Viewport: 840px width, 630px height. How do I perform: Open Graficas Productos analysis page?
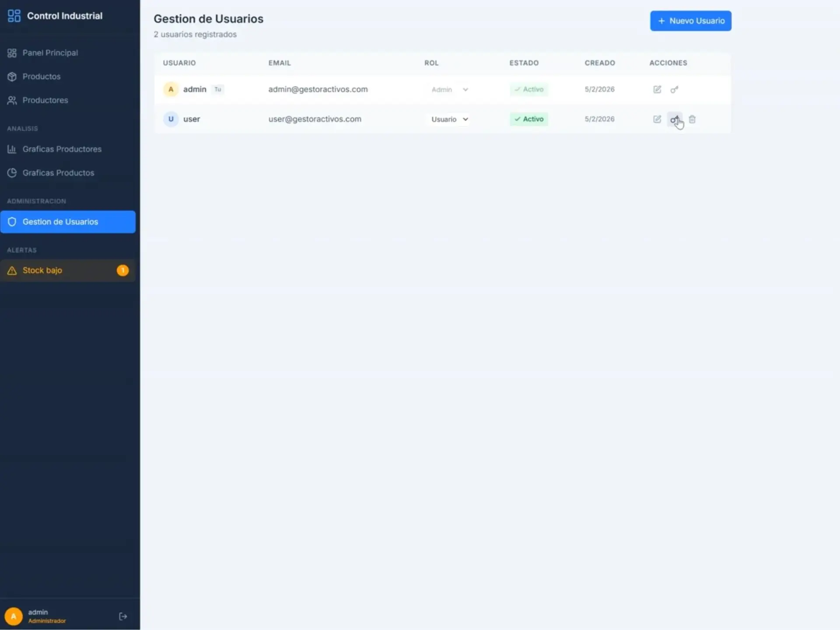point(58,173)
